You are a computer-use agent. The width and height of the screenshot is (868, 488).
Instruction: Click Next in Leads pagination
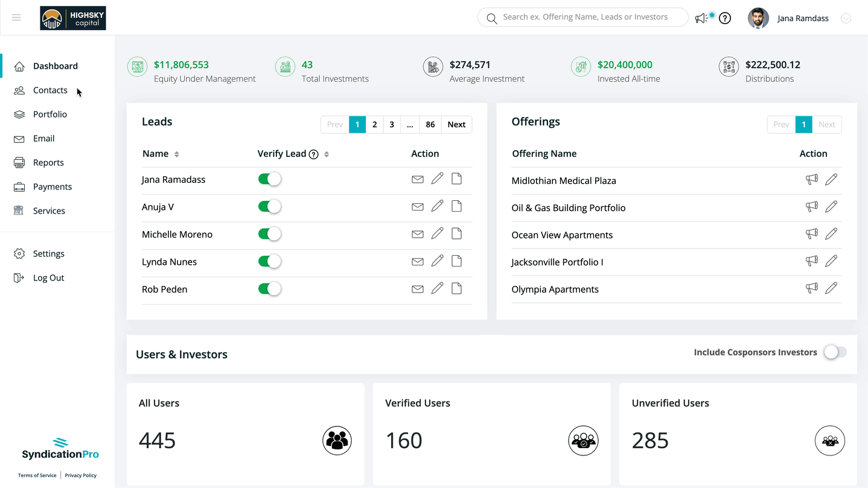tap(456, 124)
